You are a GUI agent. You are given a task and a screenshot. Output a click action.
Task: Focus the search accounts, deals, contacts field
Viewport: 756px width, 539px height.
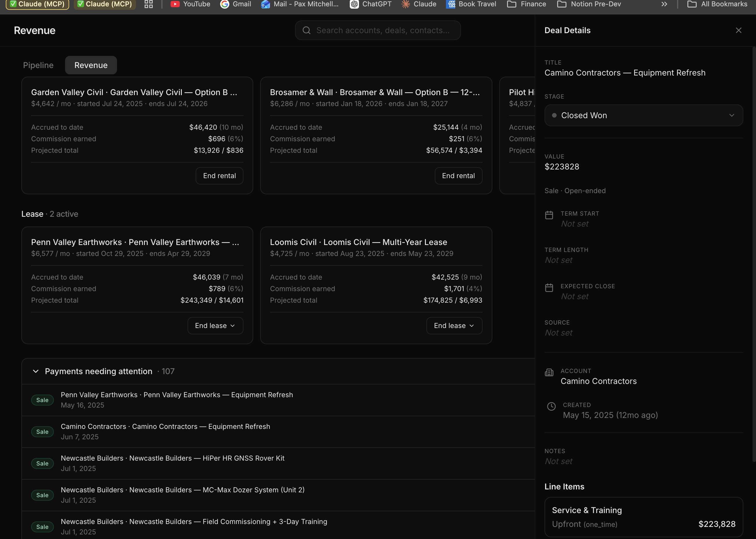(x=378, y=30)
